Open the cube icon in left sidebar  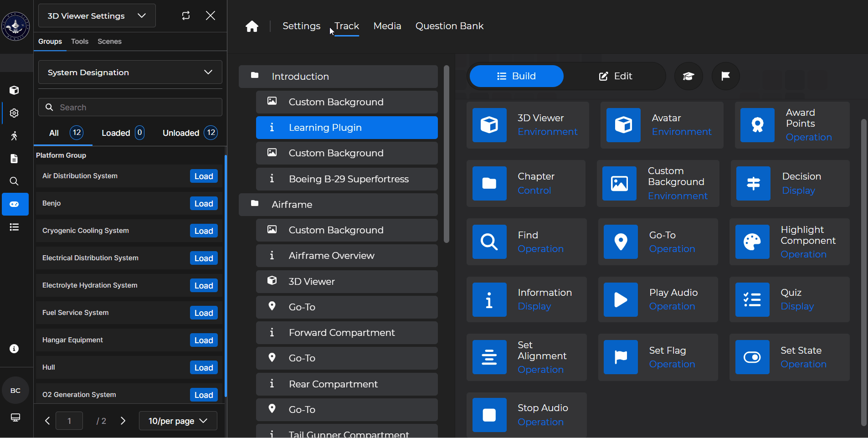(x=14, y=90)
